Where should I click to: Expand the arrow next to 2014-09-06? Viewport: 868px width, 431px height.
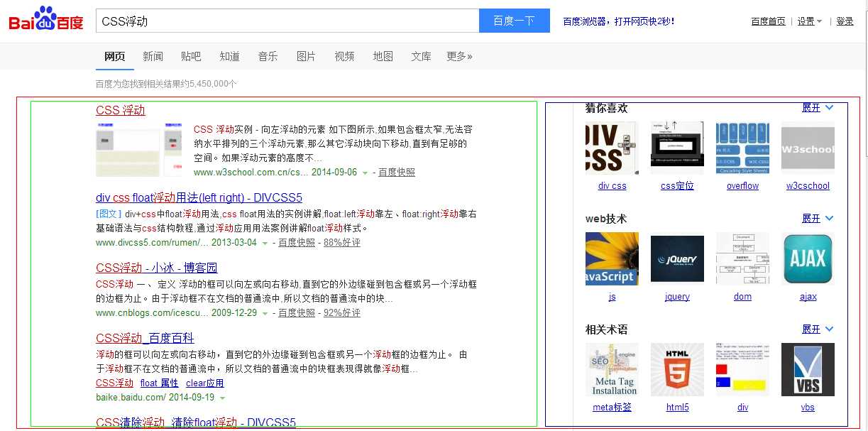pyautogui.click(x=366, y=173)
